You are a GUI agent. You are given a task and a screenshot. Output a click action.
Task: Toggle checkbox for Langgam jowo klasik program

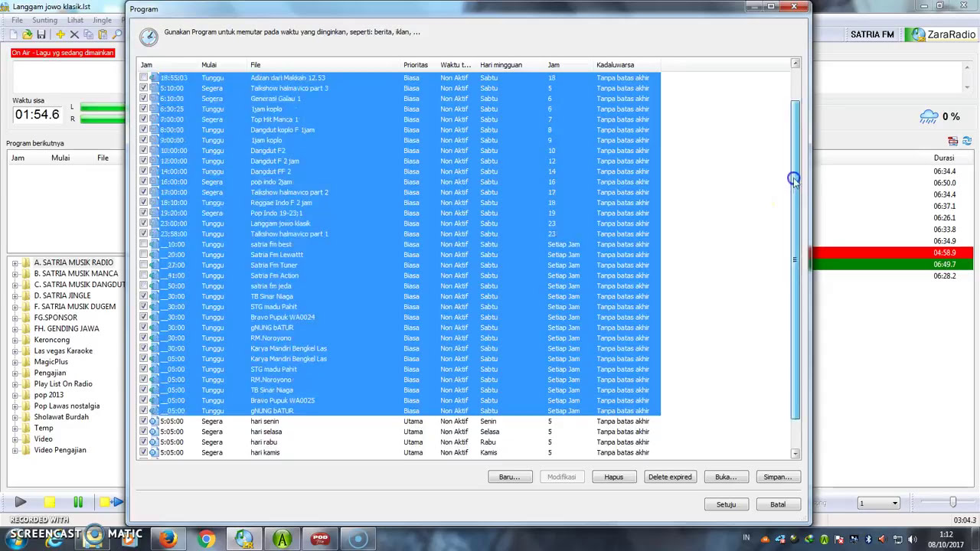click(x=144, y=223)
